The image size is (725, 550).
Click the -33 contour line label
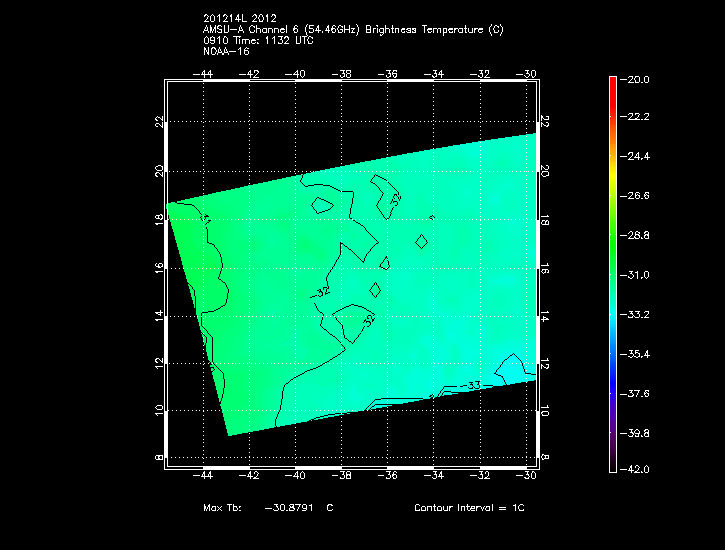pyautogui.click(x=471, y=386)
